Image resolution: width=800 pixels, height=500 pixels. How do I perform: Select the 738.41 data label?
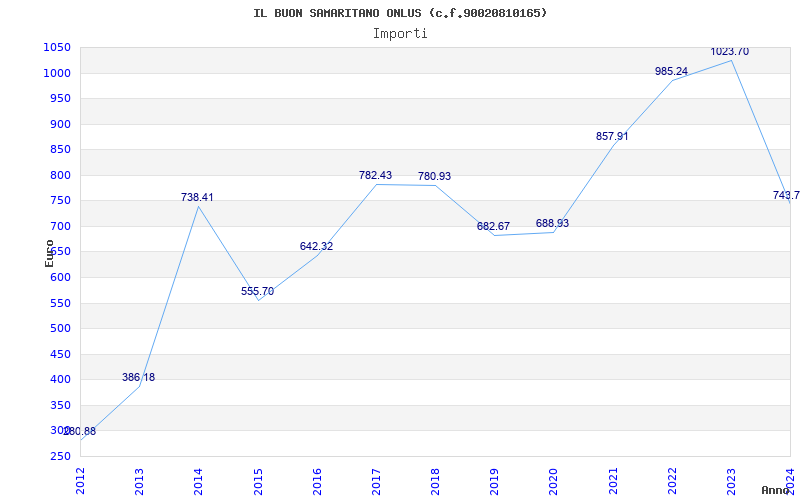click(197, 197)
